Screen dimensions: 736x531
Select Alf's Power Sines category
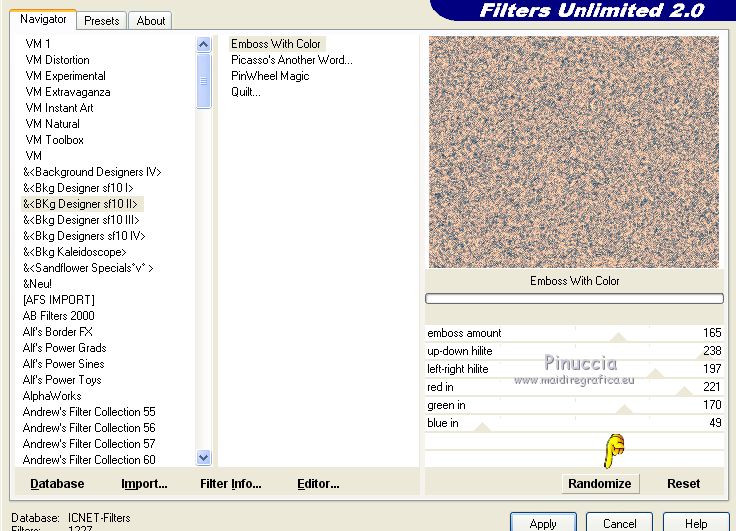coord(63,363)
